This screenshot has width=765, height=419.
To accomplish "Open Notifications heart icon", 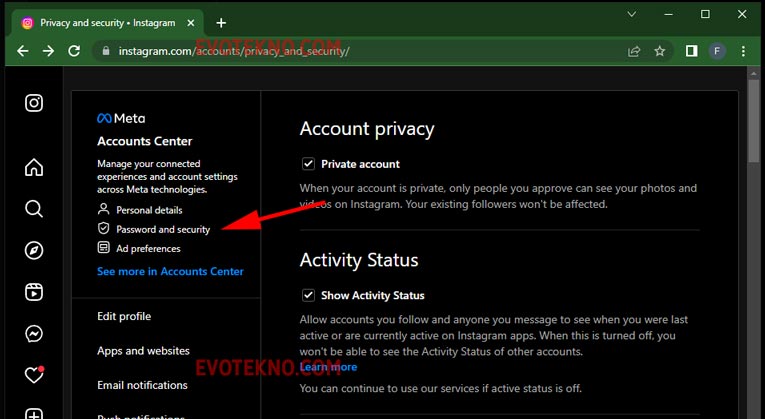I will (34, 376).
